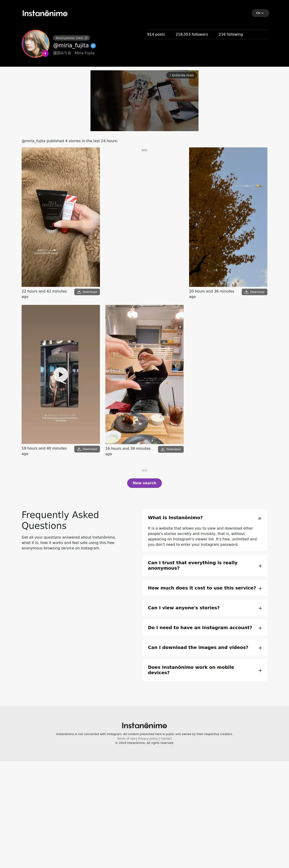Click the blue verified badge next to @miria_fujita
289x868 pixels.
93,46
